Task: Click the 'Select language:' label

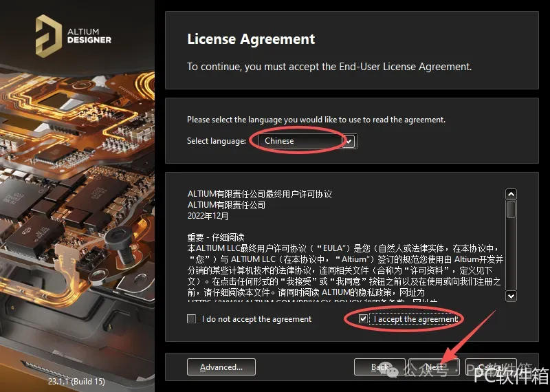Action: tap(217, 141)
